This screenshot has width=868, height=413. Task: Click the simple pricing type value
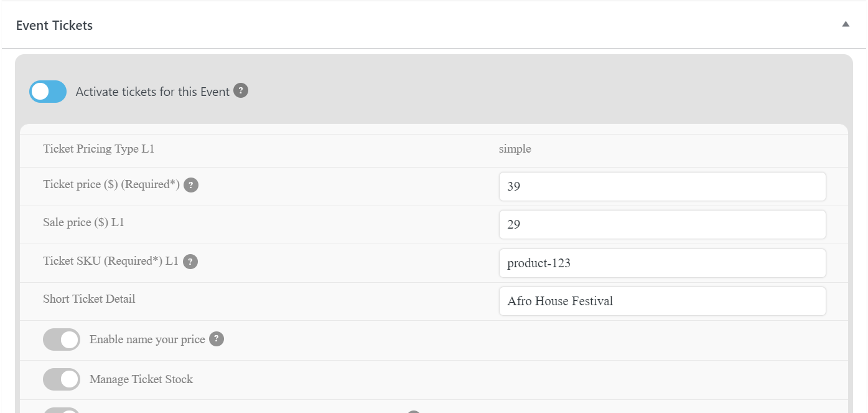click(x=515, y=150)
